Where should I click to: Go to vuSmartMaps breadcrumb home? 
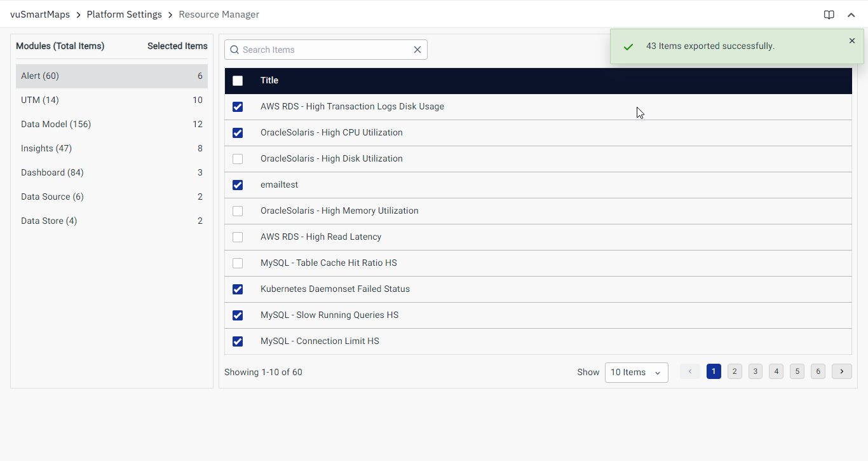click(40, 15)
